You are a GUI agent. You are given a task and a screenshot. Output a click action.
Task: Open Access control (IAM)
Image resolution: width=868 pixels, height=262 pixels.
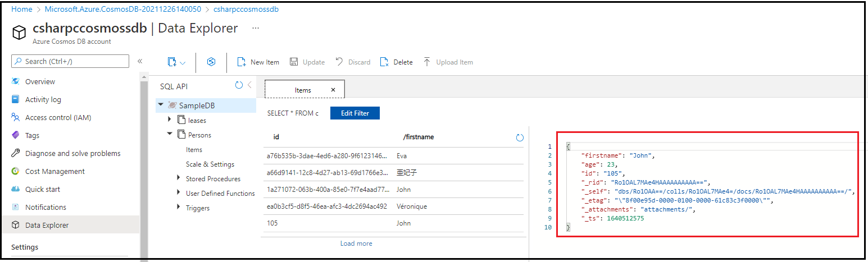coord(58,117)
